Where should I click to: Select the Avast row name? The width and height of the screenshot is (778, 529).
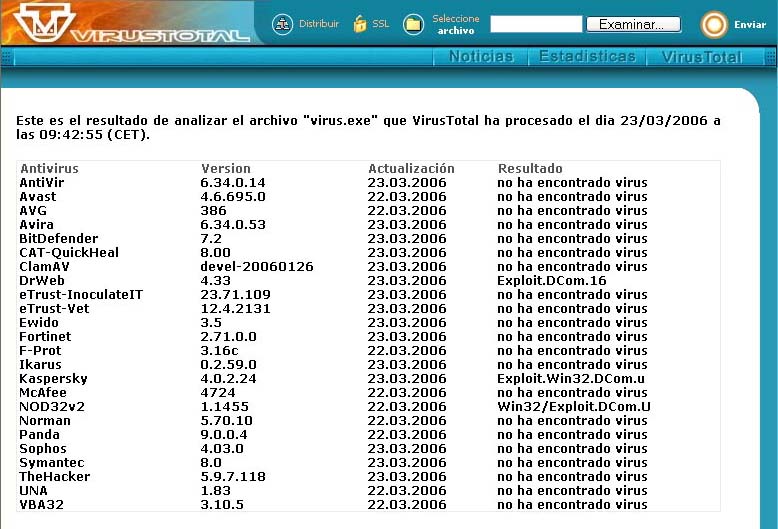[x=38, y=197]
